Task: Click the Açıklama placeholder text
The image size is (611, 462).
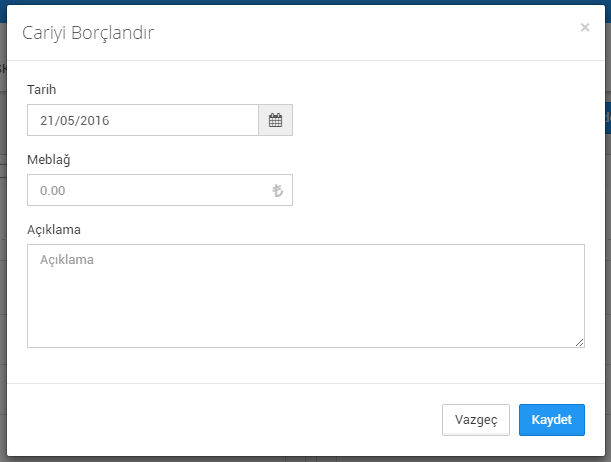Action: pyautogui.click(x=67, y=260)
